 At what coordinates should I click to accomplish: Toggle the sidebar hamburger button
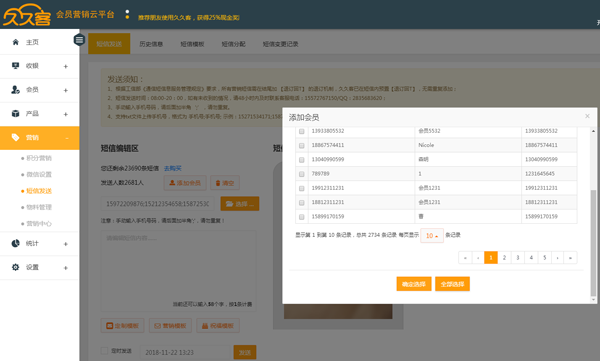click(x=79, y=39)
